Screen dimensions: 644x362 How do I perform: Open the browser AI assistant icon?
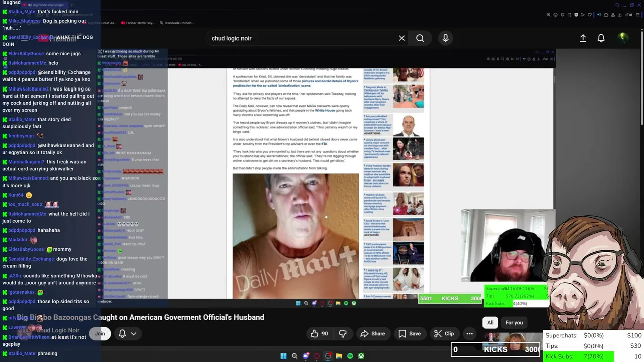[629, 15]
